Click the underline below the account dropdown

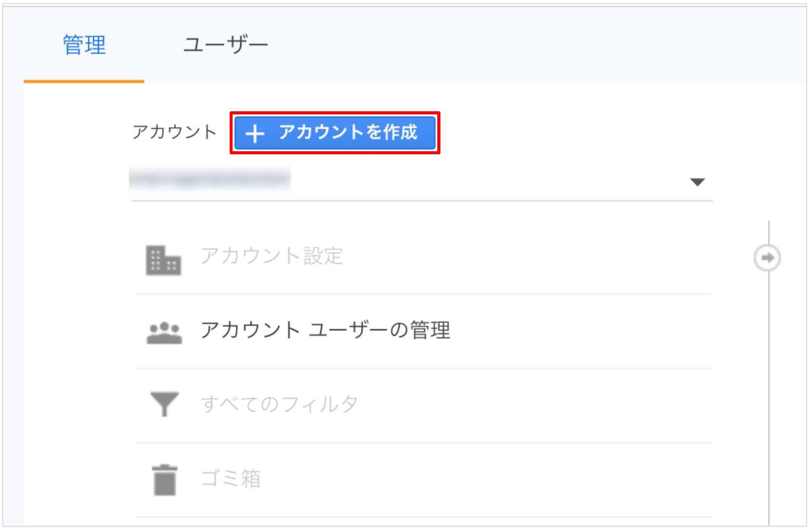pyautogui.click(x=422, y=201)
